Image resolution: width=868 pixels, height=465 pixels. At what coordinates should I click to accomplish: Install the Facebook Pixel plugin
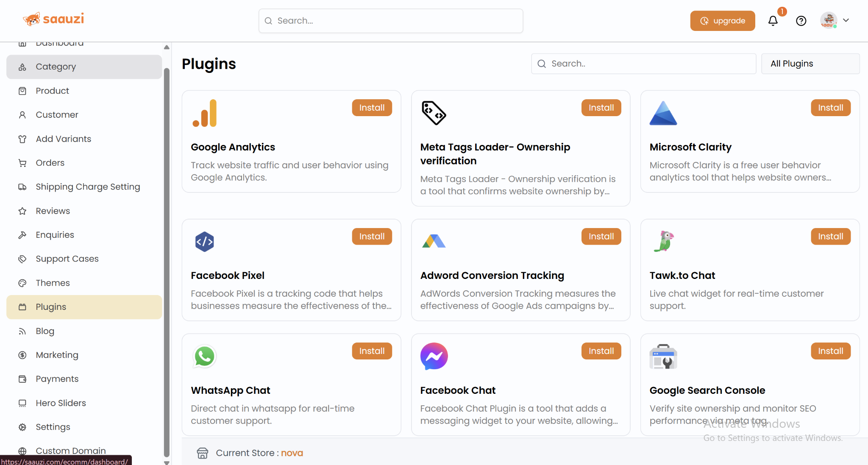[372, 237]
